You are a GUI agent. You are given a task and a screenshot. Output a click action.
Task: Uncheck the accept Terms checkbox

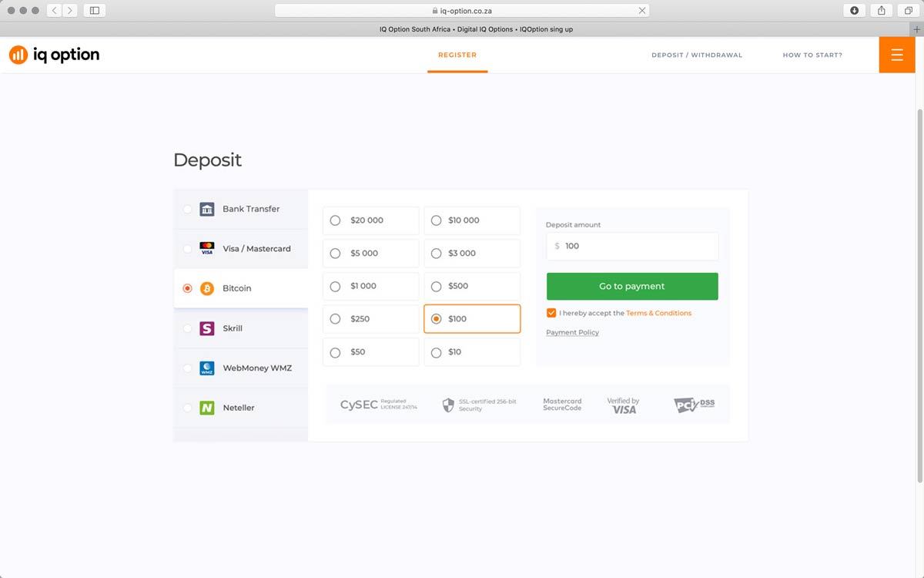tap(551, 313)
